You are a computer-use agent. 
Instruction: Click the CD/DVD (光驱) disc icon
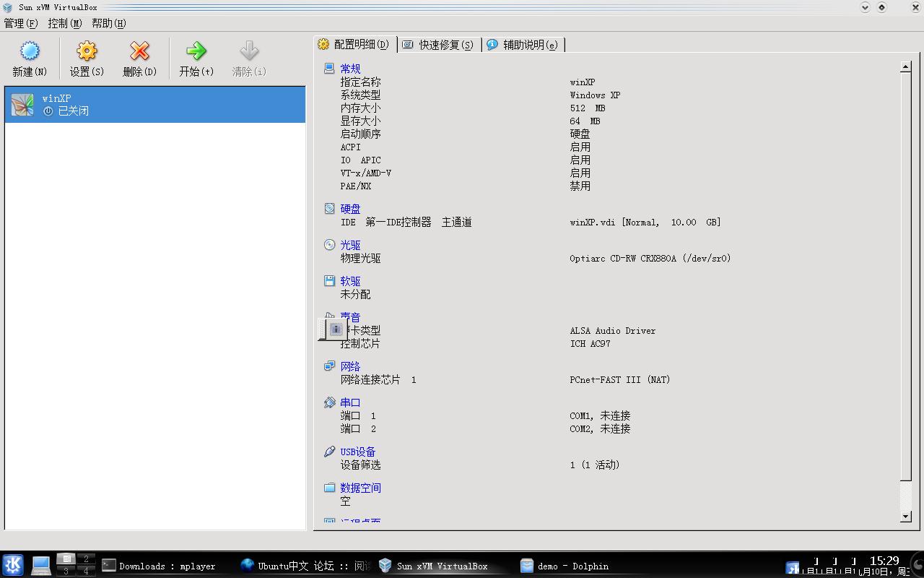pos(329,244)
